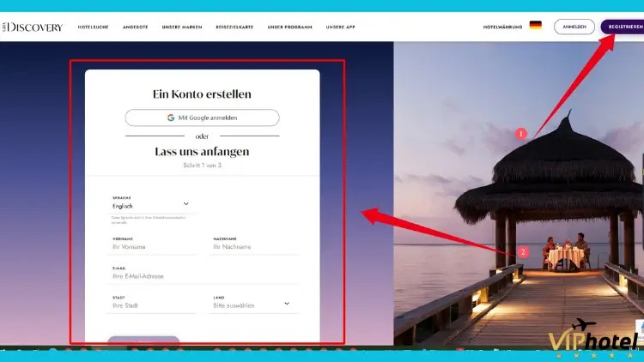The image size is (644, 362).
Task: Click red annotation marker number 2
Action: 522,252
